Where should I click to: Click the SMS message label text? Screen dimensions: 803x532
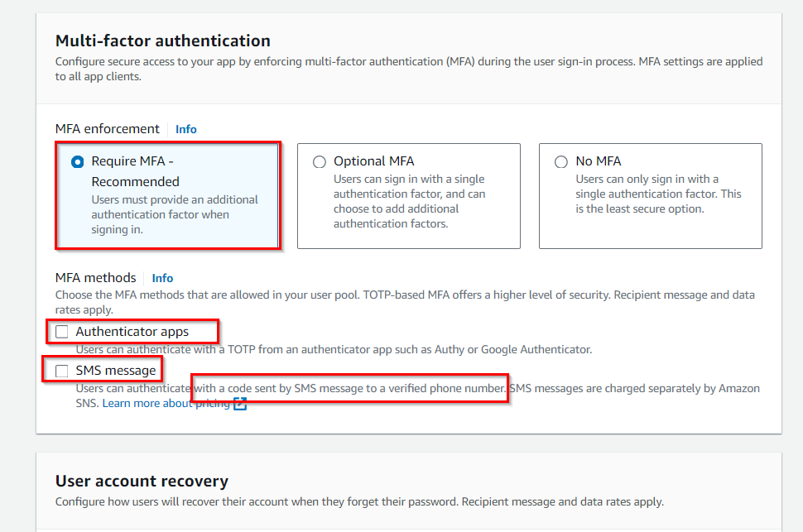[116, 371]
